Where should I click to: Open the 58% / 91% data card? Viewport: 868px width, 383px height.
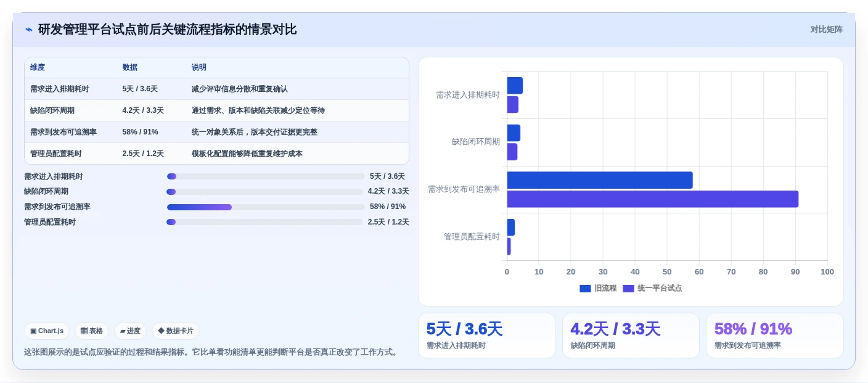(775, 336)
